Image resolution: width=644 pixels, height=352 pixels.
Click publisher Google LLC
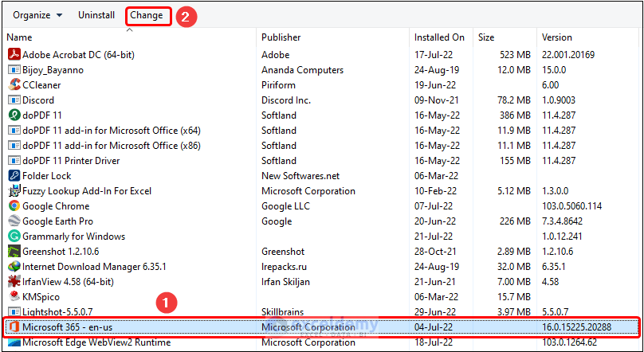285,206
